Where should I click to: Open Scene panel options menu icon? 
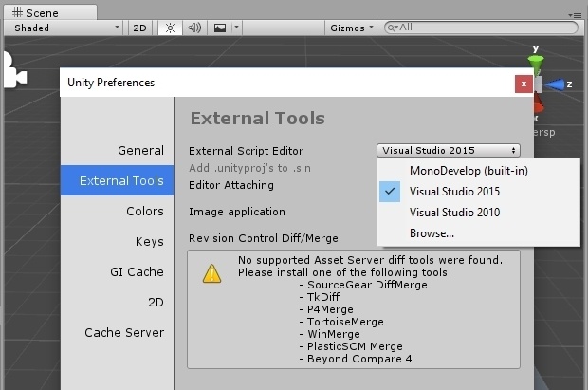[x=575, y=15]
